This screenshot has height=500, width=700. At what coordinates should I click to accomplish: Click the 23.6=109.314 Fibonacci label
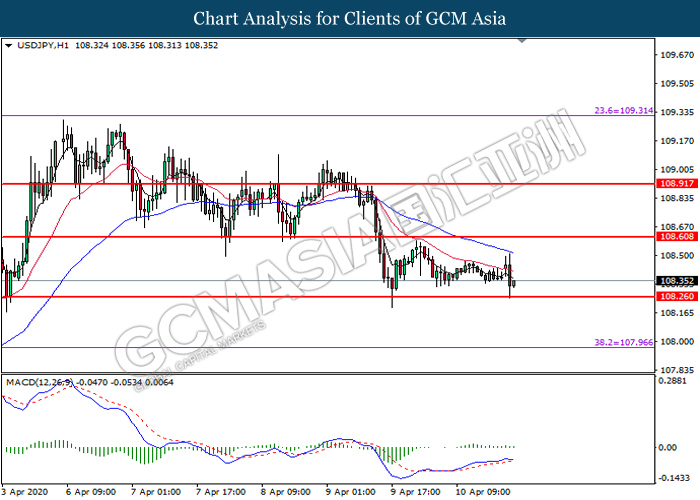(x=623, y=110)
